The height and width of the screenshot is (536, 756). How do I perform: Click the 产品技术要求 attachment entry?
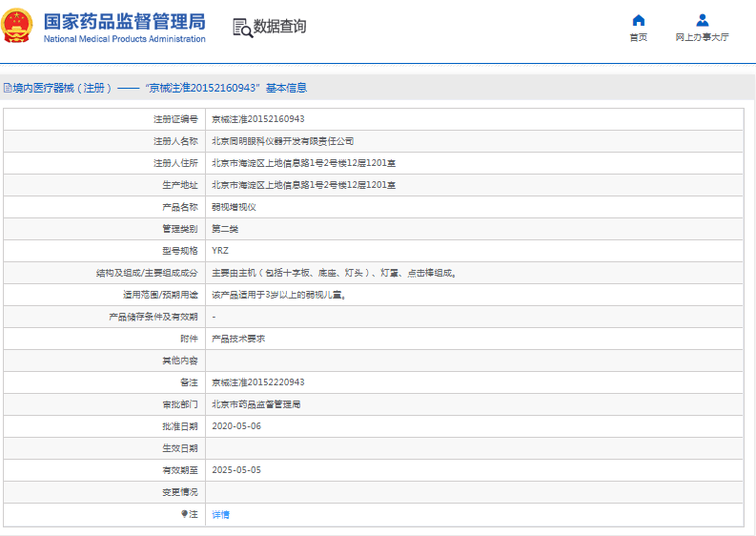(x=238, y=339)
